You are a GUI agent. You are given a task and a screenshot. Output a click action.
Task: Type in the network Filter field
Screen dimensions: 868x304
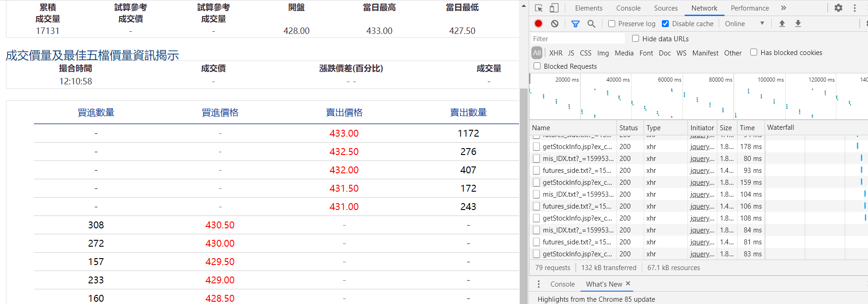pyautogui.click(x=577, y=39)
